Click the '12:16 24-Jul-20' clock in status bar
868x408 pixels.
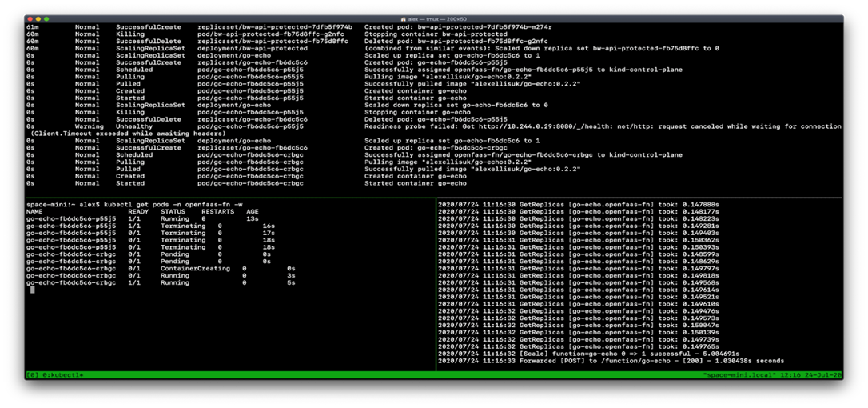(x=811, y=375)
